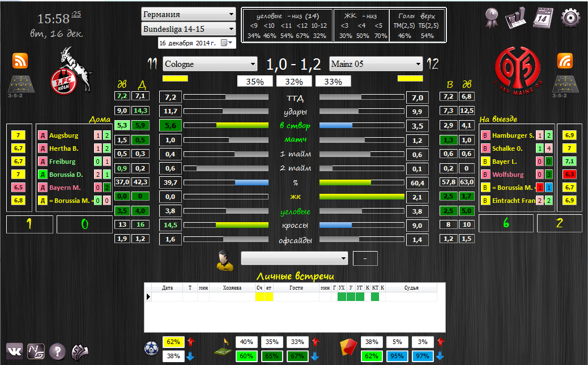
Task: Open the calendar icon showing 14
Action: point(543,18)
